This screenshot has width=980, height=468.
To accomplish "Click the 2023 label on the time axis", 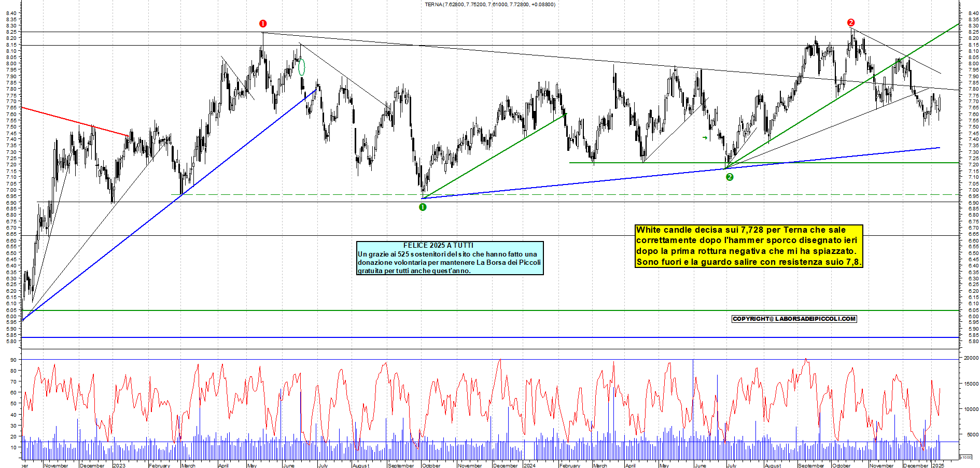I will [x=119, y=465].
